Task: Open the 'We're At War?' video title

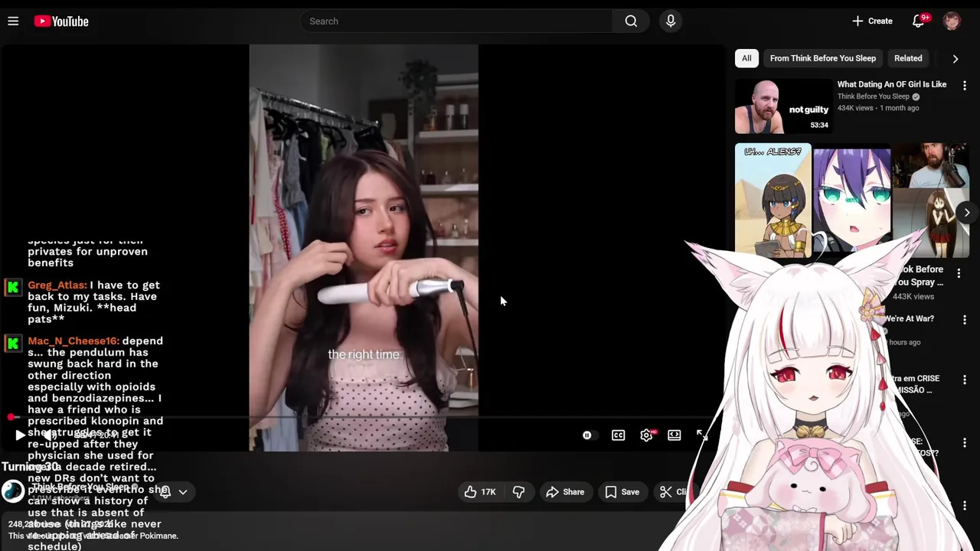Action: tap(909, 318)
